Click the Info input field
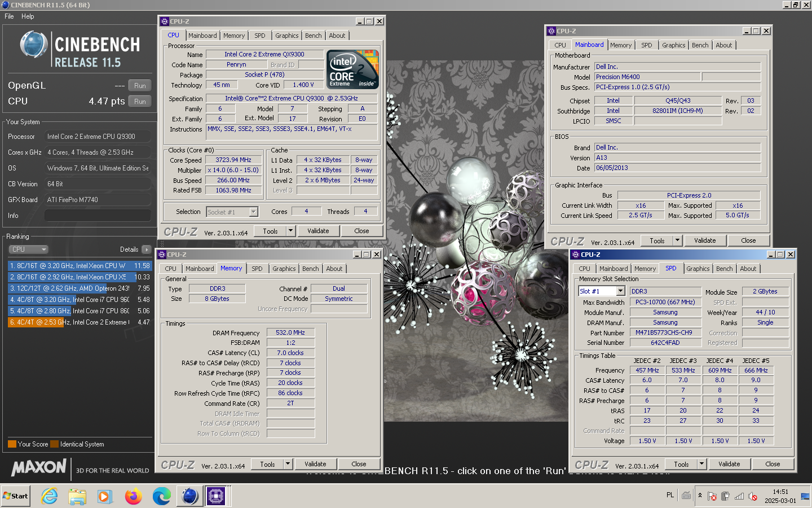Image resolution: width=812 pixels, height=508 pixels. pos(98,216)
